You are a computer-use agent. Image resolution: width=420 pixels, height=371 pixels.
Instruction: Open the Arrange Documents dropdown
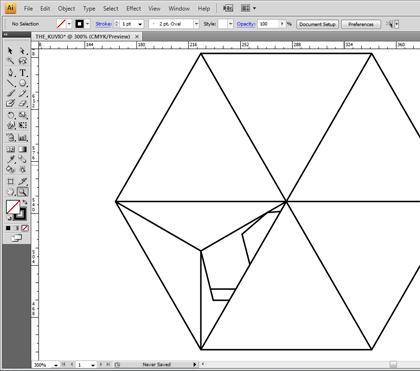click(248, 8)
